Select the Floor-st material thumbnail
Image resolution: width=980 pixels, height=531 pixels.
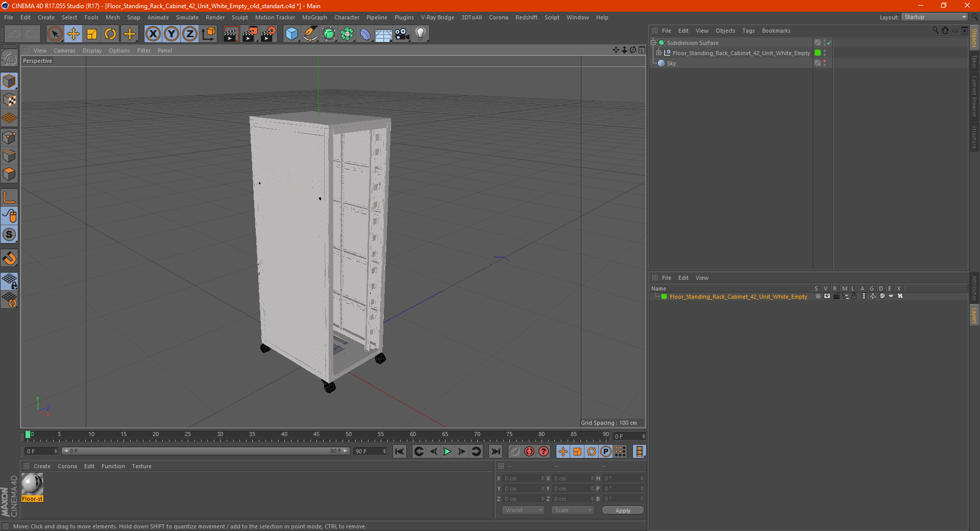point(32,484)
